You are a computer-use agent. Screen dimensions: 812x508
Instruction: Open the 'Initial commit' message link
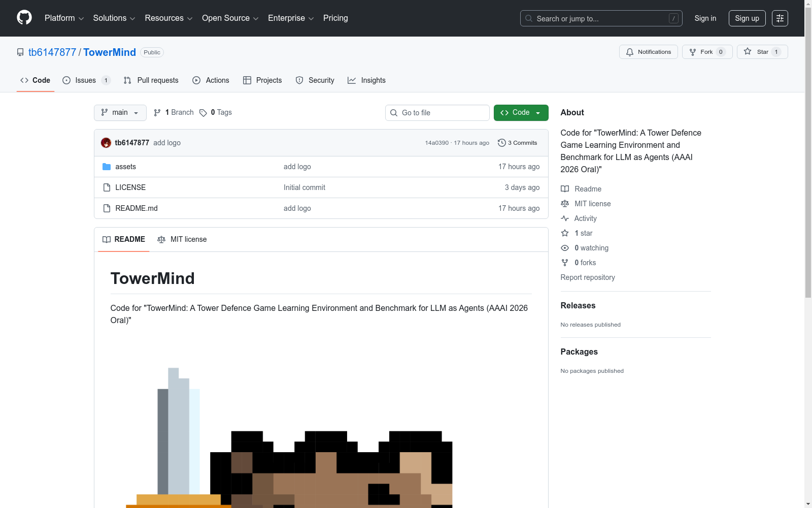tap(304, 187)
